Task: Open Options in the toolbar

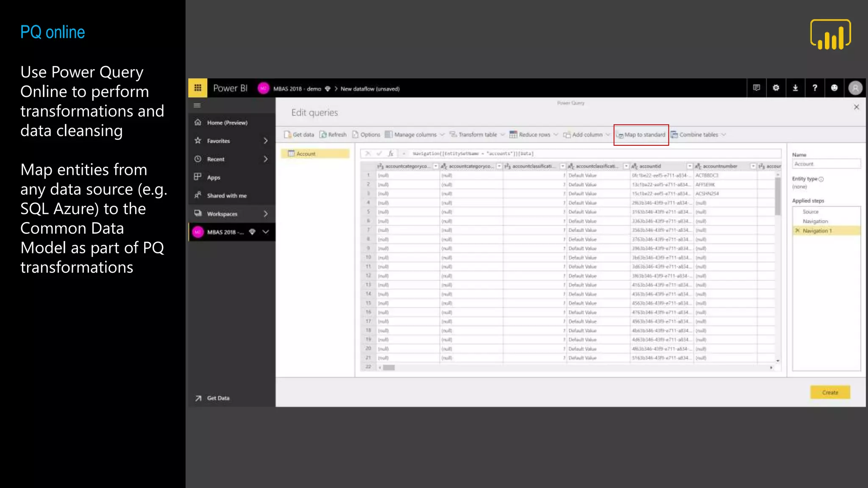Action: 366,134
